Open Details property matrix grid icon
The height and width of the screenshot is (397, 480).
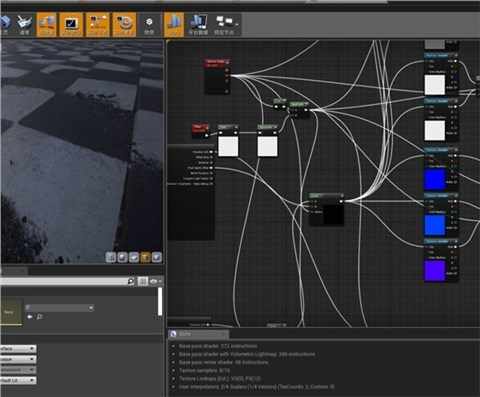pyautogui.click(x=143, y=281)
